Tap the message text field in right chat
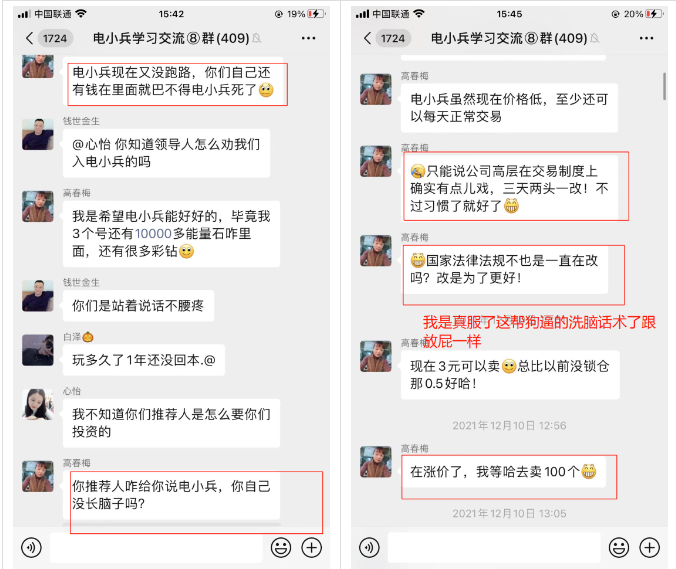 pyautogui.click(x=494, y=547)
